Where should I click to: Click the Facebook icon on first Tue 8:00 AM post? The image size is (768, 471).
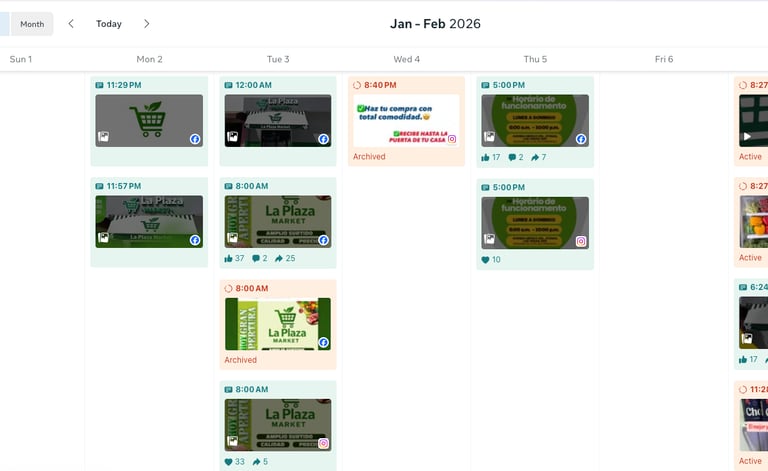pyautogui.click(x=324, y=240)
